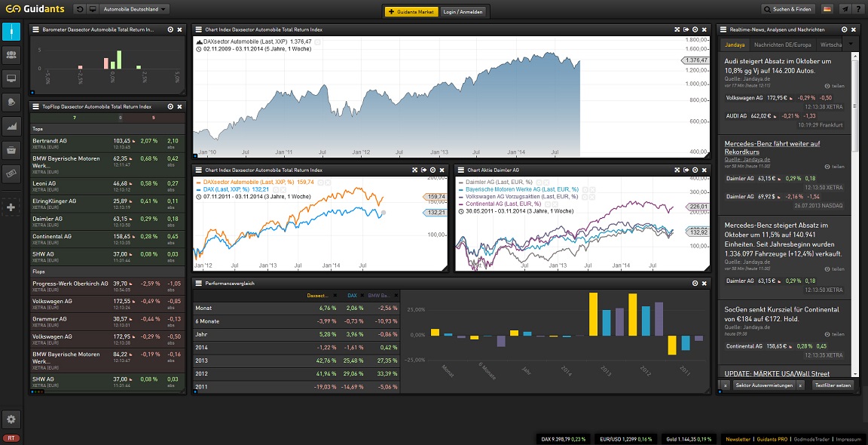Open Suchen & Finden search
868x445 pixels.
coord(789,9)
